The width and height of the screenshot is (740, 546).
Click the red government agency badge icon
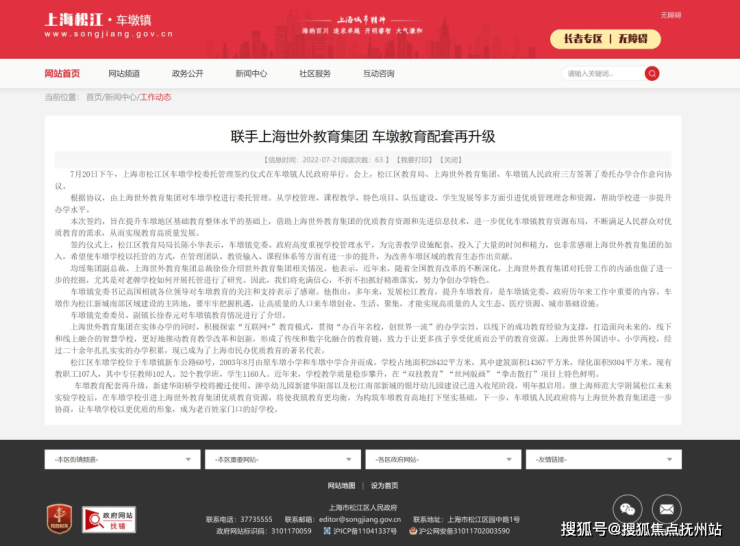point(59,519)
